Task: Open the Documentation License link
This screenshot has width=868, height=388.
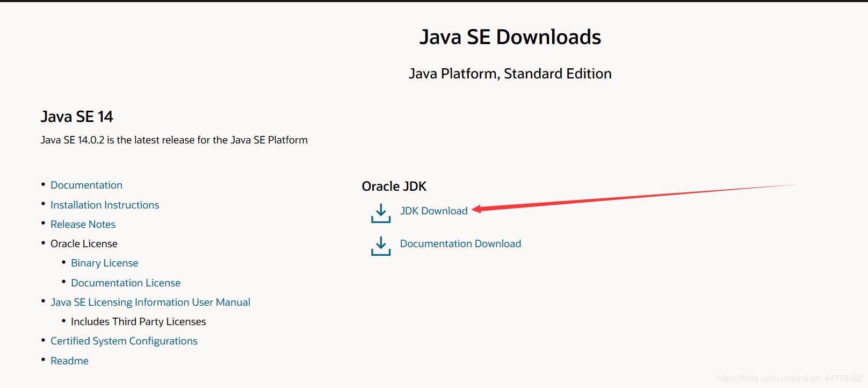Action: 126,283
